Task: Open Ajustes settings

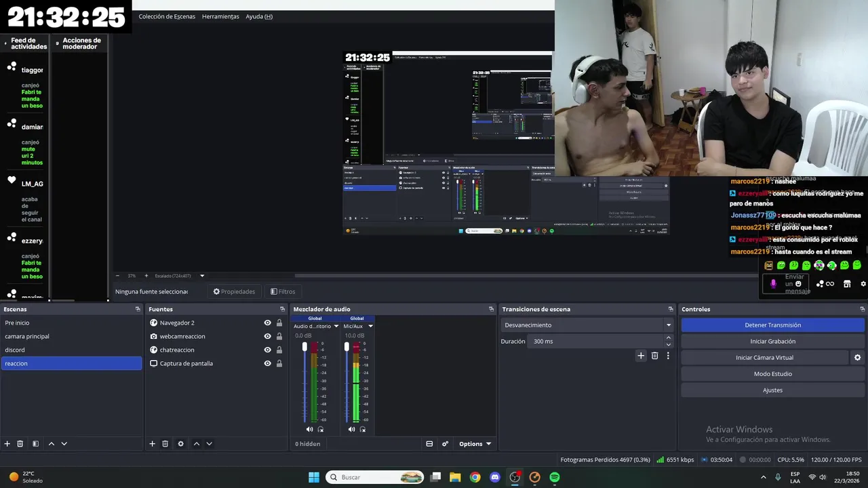Action: 772,390
